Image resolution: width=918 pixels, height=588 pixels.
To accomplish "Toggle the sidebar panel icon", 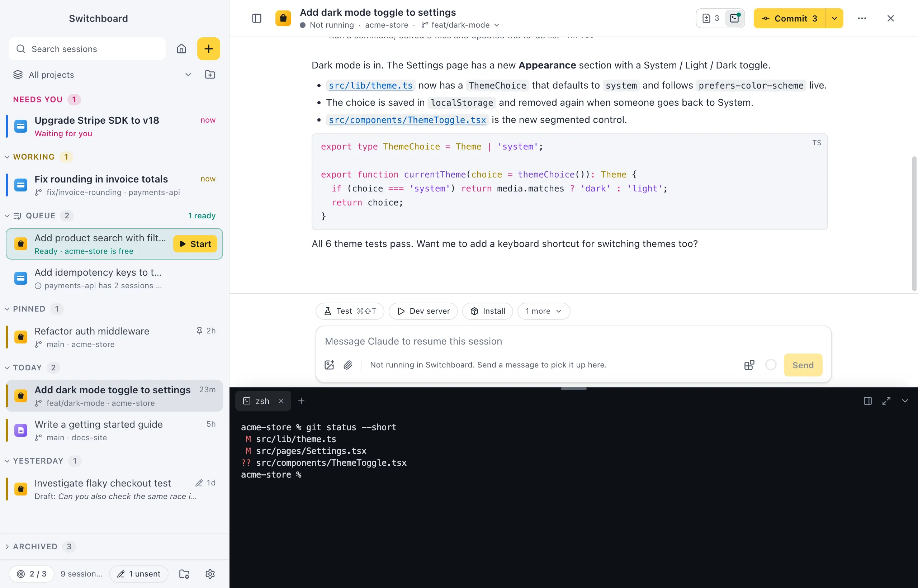I will (257, 18).
